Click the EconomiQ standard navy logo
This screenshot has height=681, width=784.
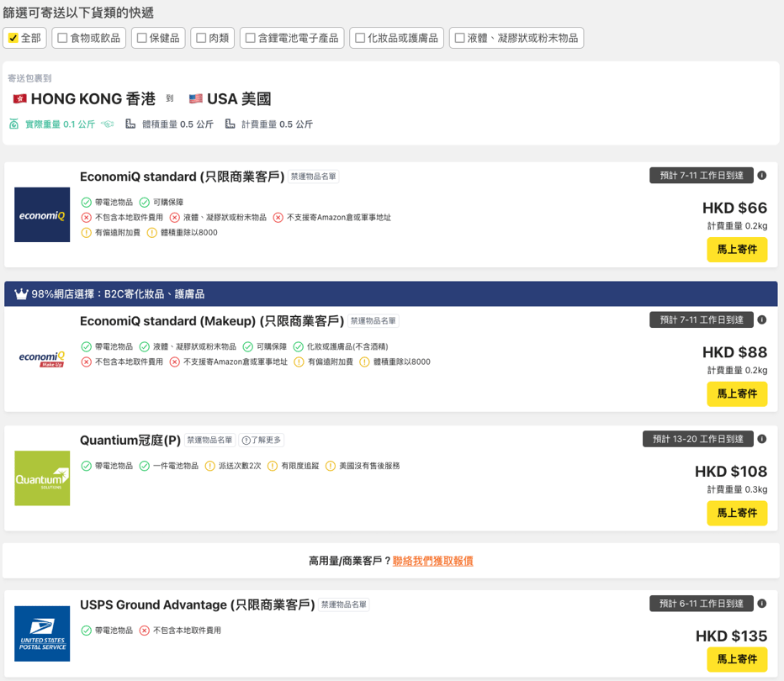click(x=42, y=215)
